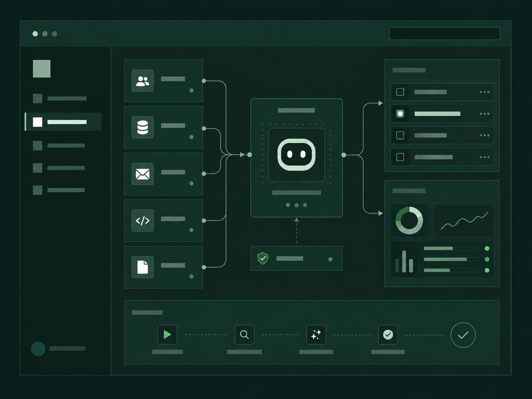
Task: Click the green status dot on the document card
Action: [191, 276]
